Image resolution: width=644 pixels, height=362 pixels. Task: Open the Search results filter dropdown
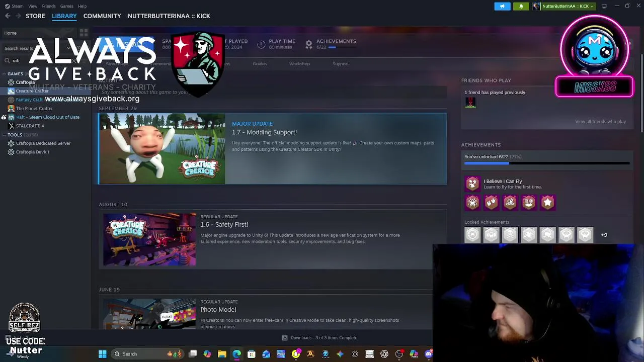pos(68,48)
